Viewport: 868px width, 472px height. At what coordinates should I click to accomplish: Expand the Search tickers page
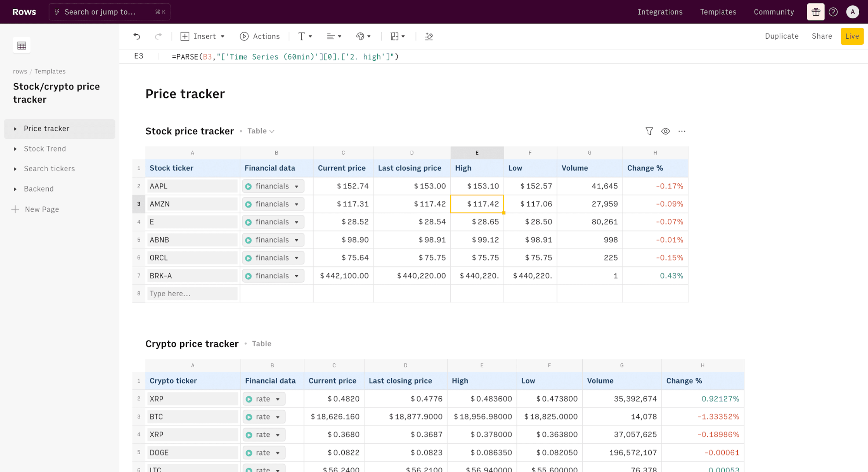(x=15, y=169)
